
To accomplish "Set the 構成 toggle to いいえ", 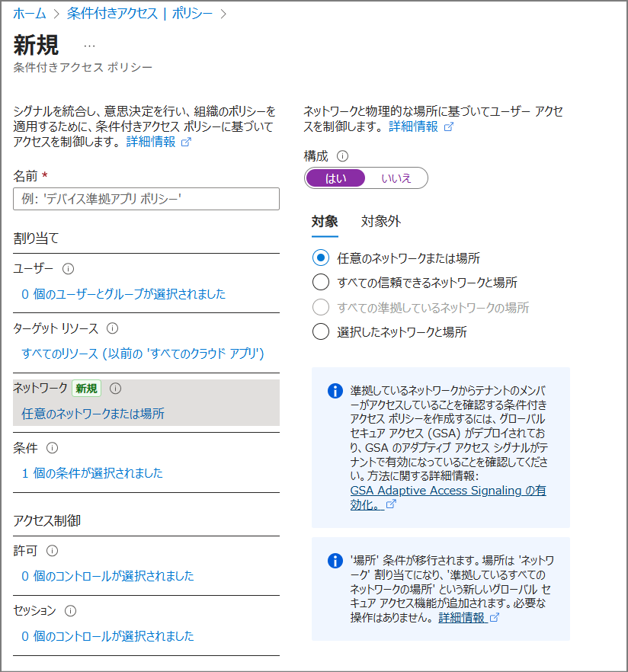I will 396,178.
